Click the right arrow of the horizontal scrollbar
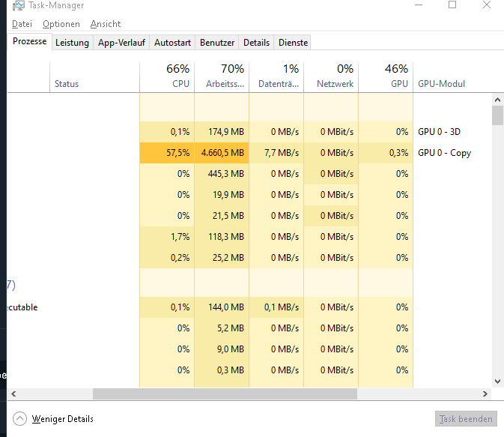 (x=487, y=394)
